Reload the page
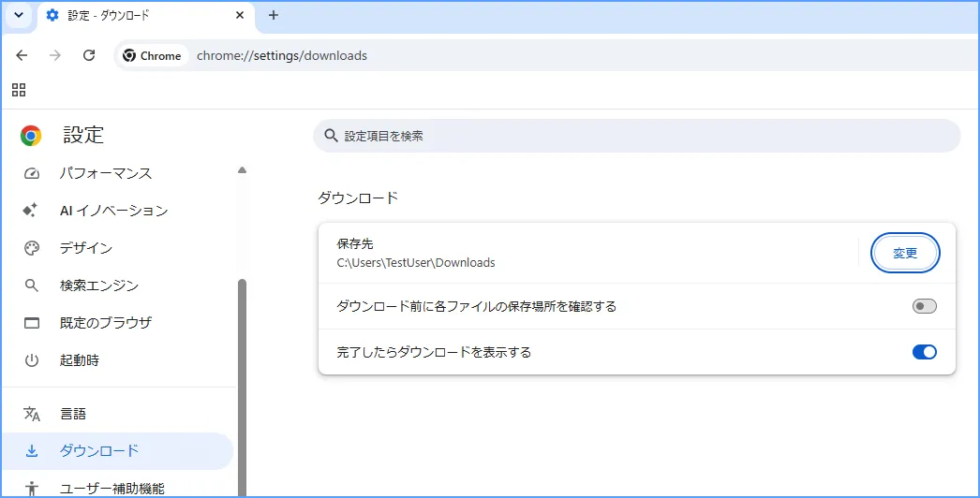This screenshot has width=980, height=498. 89,55
